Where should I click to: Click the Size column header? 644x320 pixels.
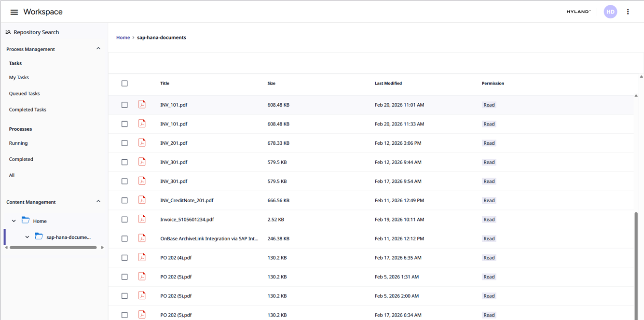coord(272,83)
